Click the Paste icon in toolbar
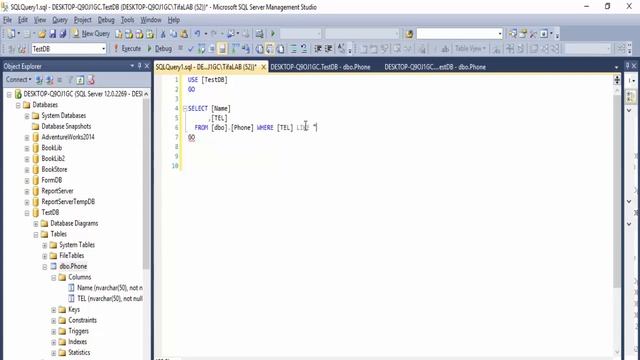Screen dimensions: 640x360 [x=184, y=34]
